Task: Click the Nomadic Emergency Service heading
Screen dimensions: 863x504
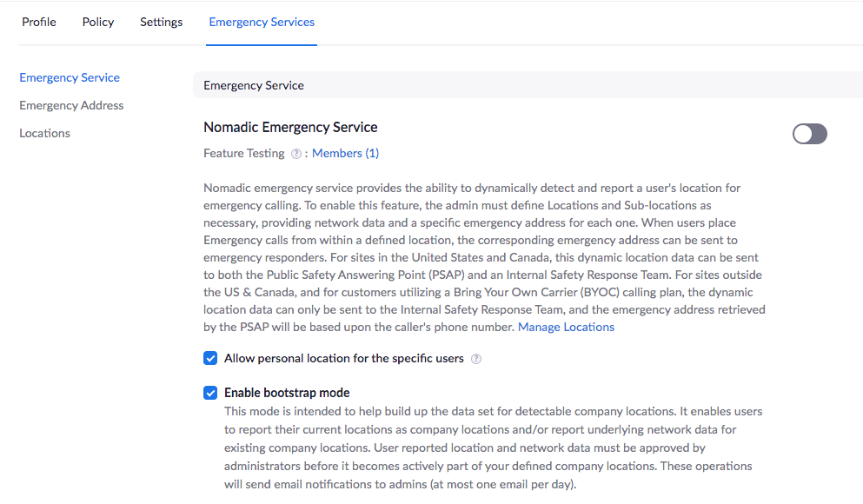Action: coord(290,128)
